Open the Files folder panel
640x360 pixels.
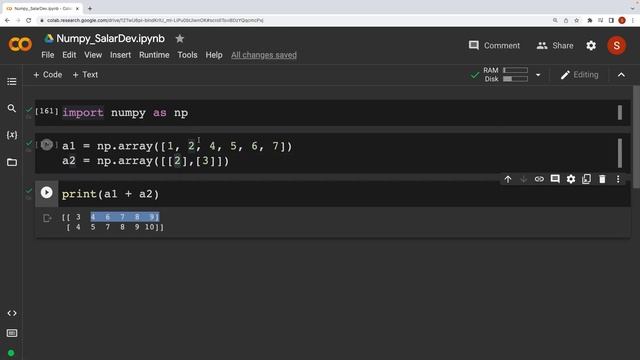point(12,162)
